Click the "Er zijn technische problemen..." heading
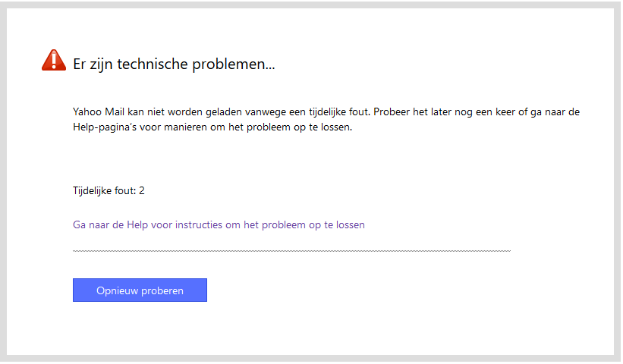This screenshot has width=623, height=364. pyautogui.click(x=174, y=64)
